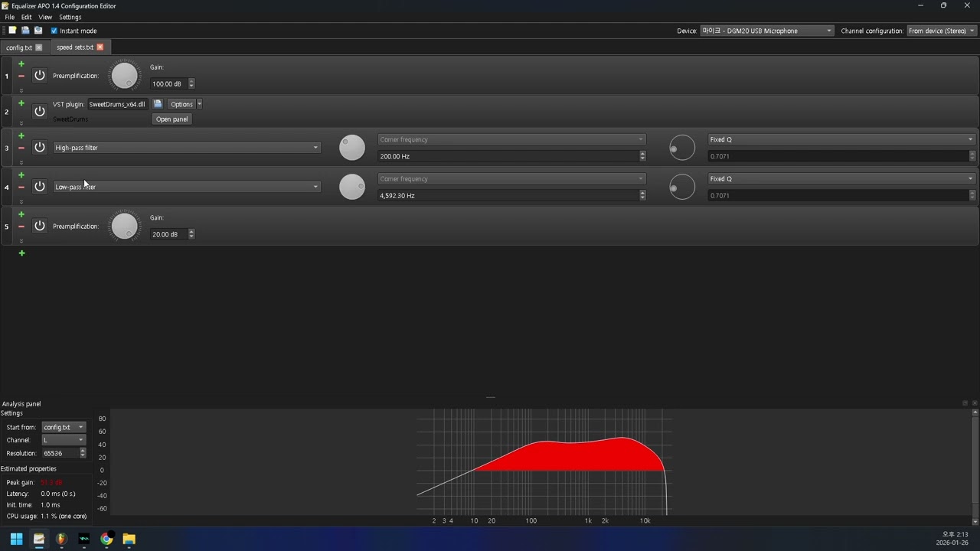This screenshot has height=551, width=980.
Task: Select the speed sets.txt tab
Action: click(75, 47)
